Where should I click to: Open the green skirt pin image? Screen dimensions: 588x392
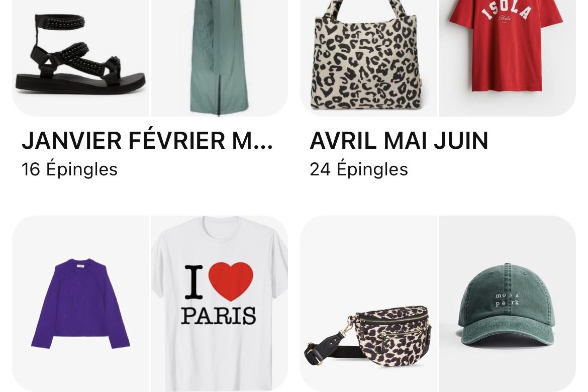(220, 58)
